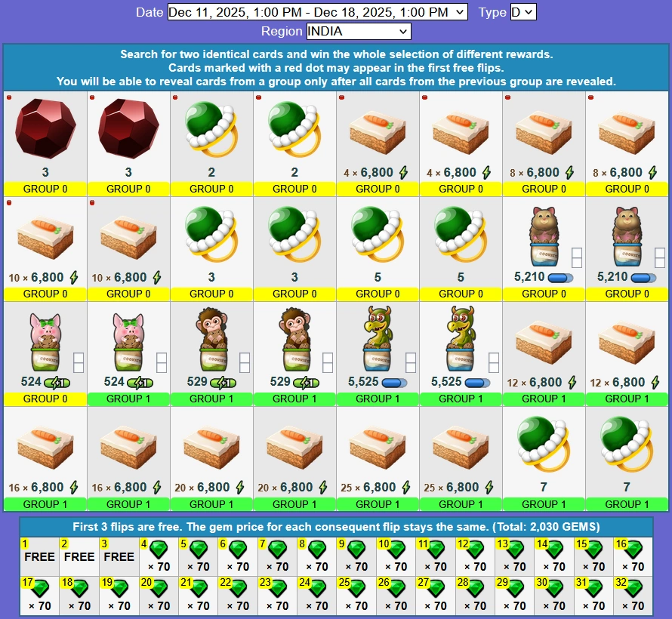
Task: Open the Type dropdown showing D
Action: tap(522, 12)
